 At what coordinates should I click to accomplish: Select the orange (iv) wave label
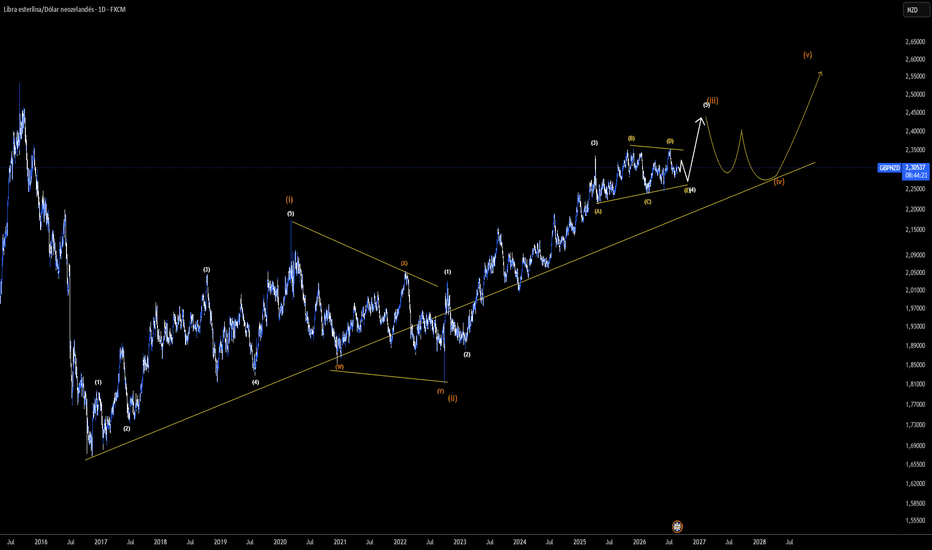coord(779,181)
